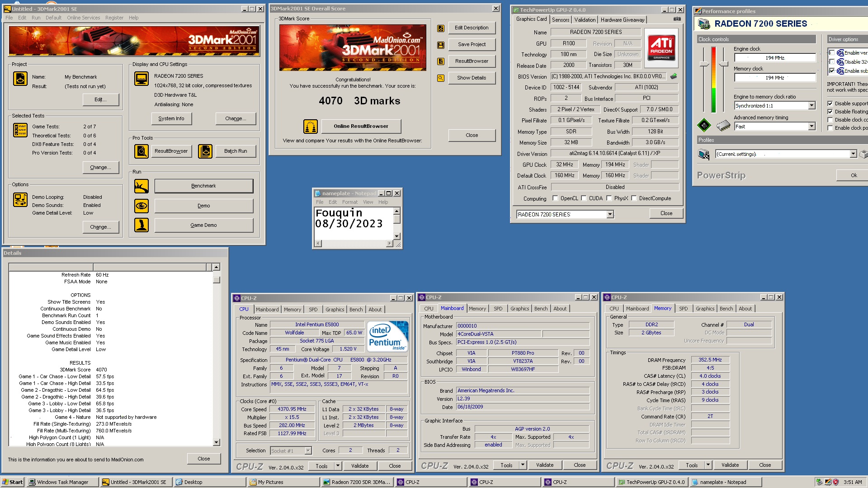868x488 pixels.
Task: Check the Disable clock co... option in PowerStrip
Action: pyautogui.click(x=830, y=120)
